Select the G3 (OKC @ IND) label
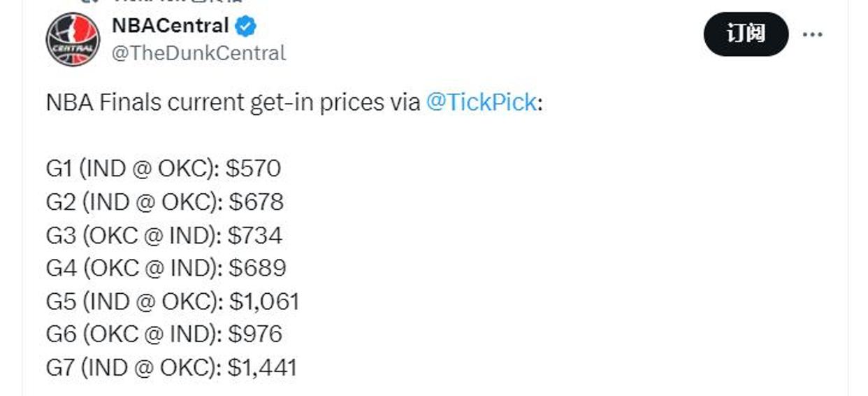 [133, 235]
